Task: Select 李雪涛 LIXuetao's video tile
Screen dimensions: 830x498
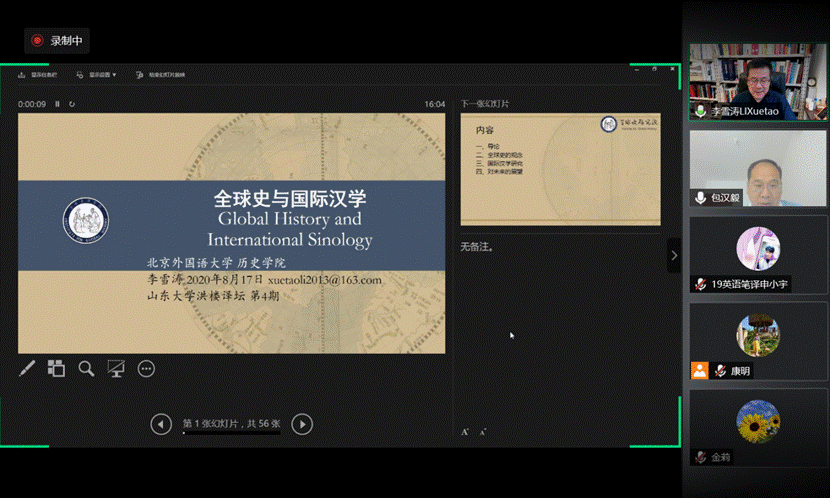Action: 757,82
